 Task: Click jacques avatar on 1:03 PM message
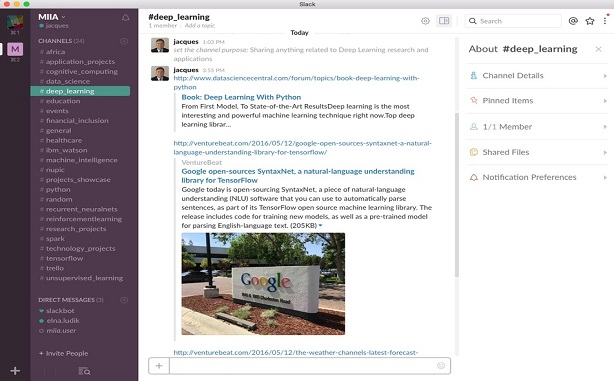click(x=160, y=45)
